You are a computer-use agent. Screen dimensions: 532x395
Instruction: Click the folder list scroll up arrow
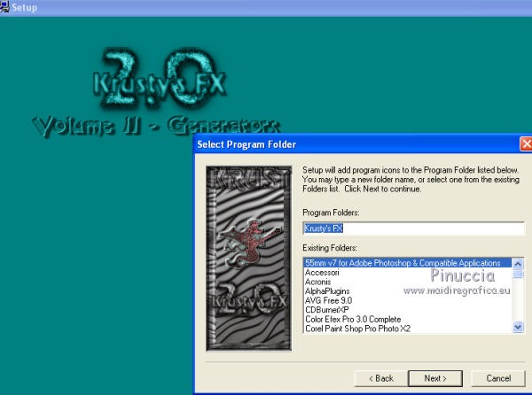point(518,264)
